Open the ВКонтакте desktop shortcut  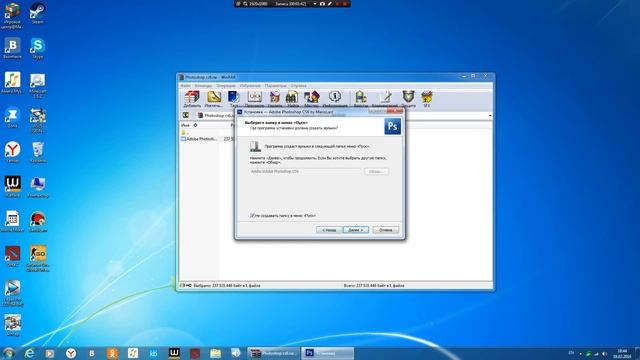click(12, 48)
